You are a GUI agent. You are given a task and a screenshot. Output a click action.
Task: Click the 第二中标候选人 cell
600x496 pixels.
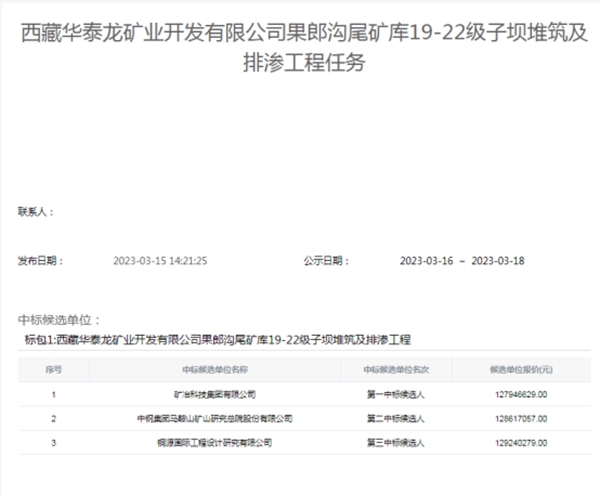pos(396,419)
